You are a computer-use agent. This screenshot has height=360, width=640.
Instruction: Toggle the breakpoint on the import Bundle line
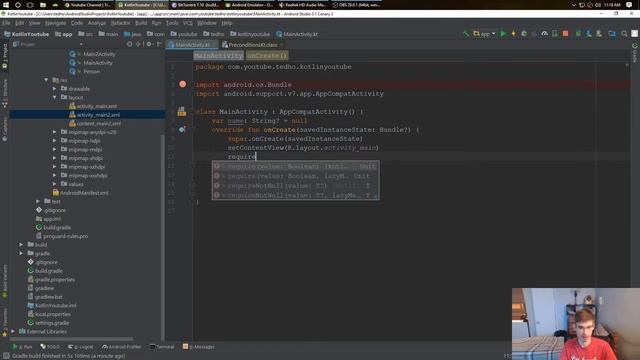click(182, 84)
